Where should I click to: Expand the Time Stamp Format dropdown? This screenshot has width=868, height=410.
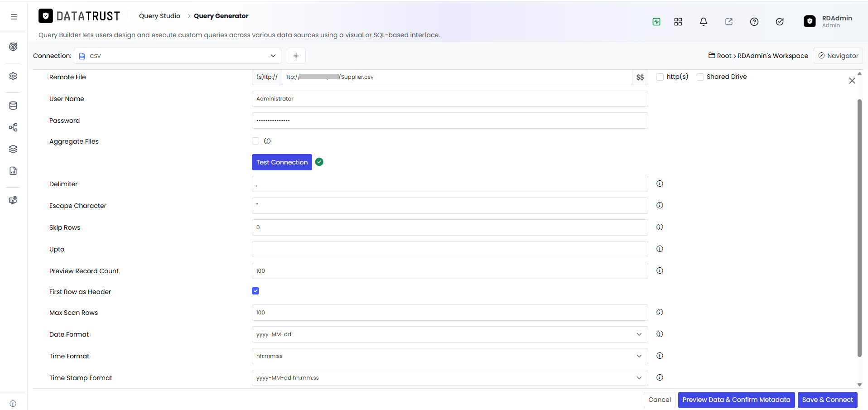pos(449,378)
